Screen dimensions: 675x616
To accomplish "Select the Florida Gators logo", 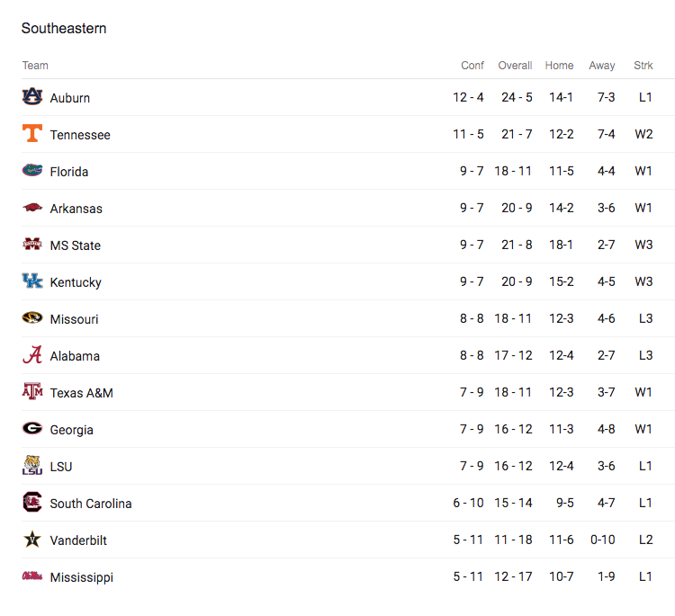I will pos(32,170).
